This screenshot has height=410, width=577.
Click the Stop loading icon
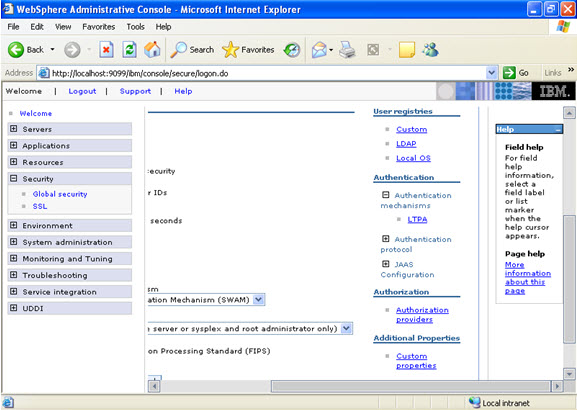(106, 50)
